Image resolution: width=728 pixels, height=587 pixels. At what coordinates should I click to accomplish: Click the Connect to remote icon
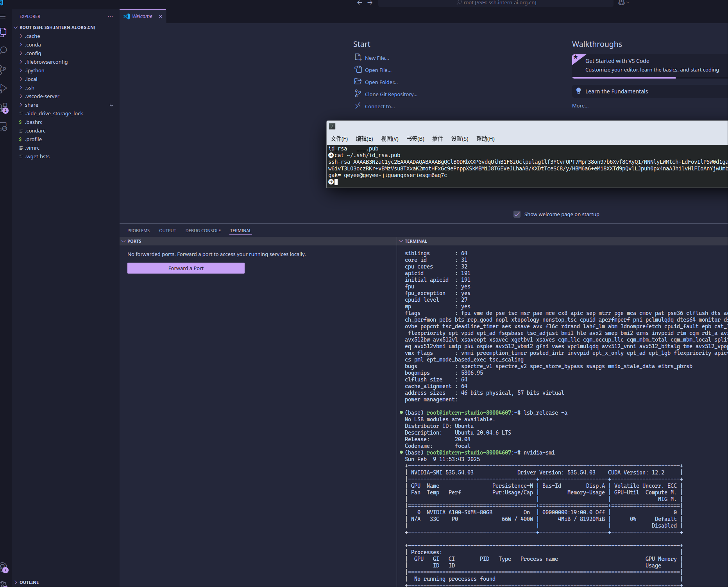point(358,106)
